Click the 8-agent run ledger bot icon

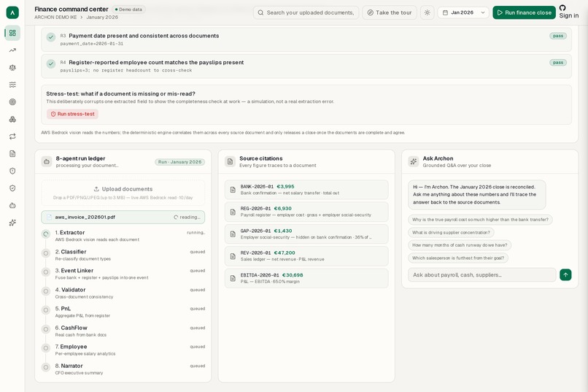pos(47,161)
